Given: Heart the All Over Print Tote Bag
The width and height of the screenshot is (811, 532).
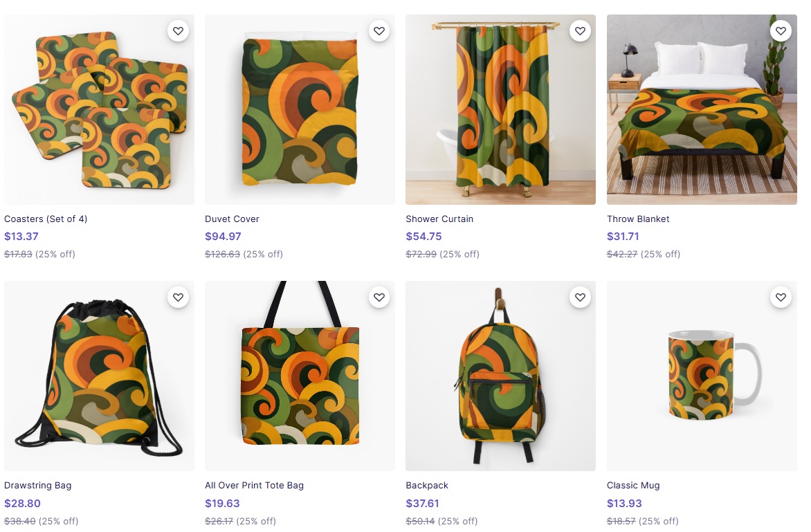Looking at the screenshot, I should click(379, 297).
